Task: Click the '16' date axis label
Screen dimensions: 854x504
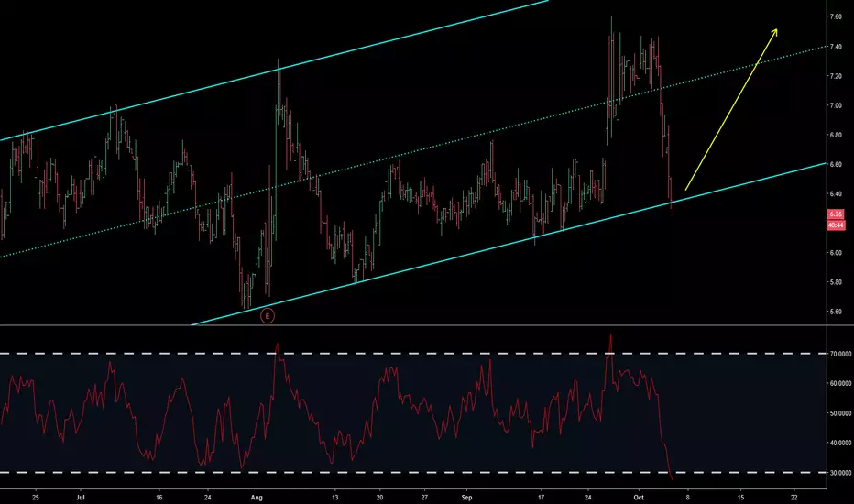Action: coord(159,498)
